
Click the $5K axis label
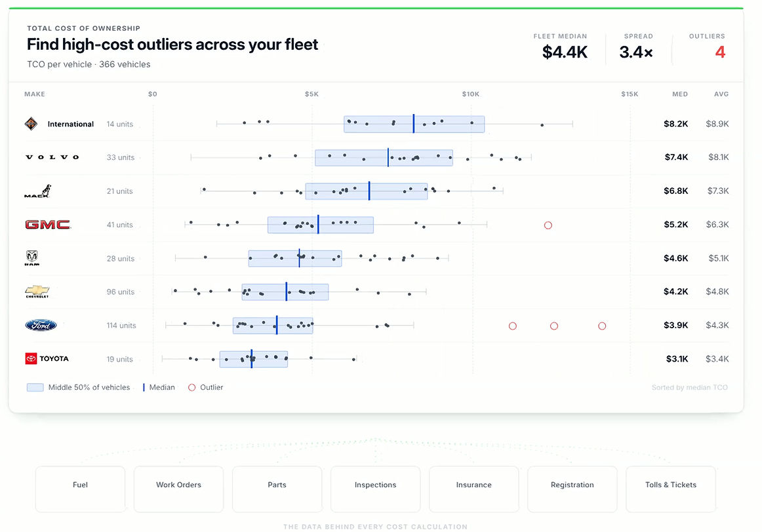pyautogui.click(x=312, y=94)
